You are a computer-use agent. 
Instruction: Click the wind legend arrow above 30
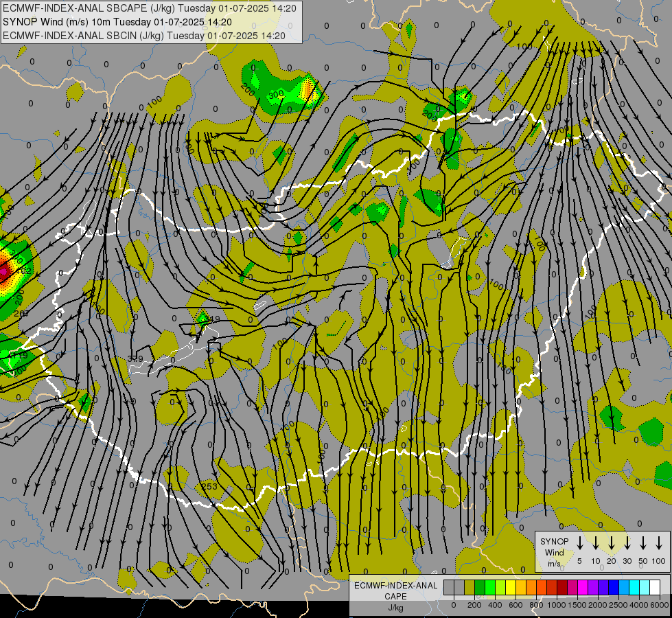627,542
